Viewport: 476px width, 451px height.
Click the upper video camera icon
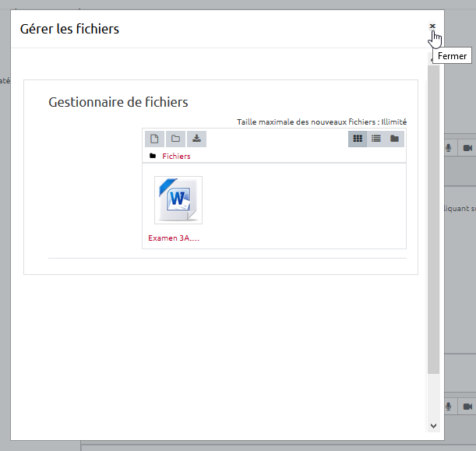pyautogui.click(x=467, y=148)
